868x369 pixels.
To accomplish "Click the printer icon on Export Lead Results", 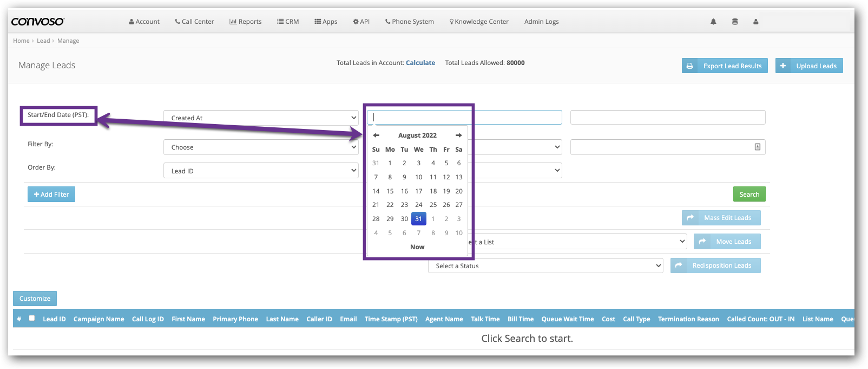I will point(690,66).
